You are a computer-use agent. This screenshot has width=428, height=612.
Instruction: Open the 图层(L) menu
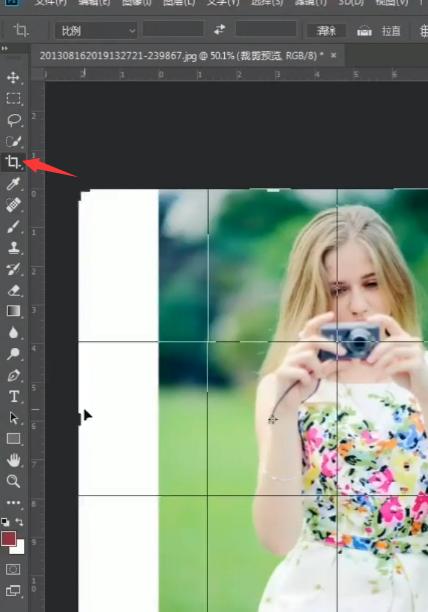click(x=179, y=3)
